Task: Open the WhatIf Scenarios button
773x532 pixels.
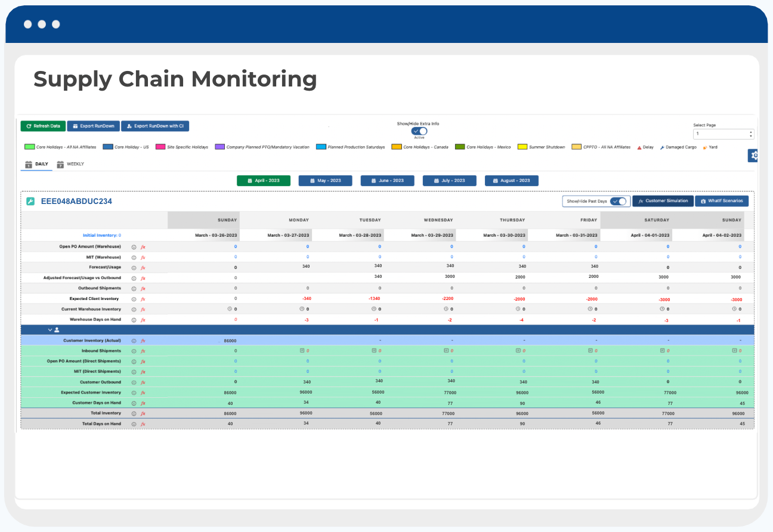Action: (x=722, y=201)
